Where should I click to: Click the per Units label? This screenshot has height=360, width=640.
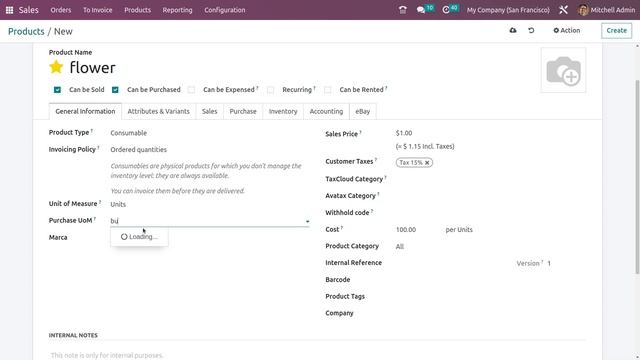[x=459, y=230]
